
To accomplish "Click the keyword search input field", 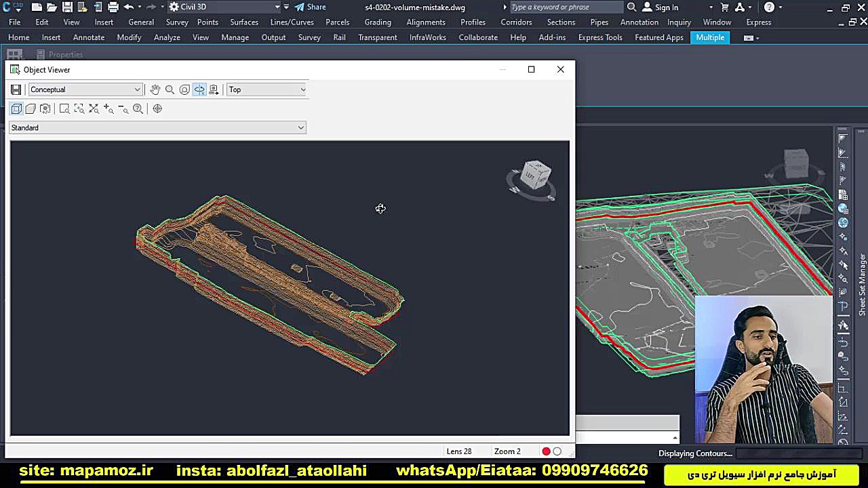I will pos(566,7).
